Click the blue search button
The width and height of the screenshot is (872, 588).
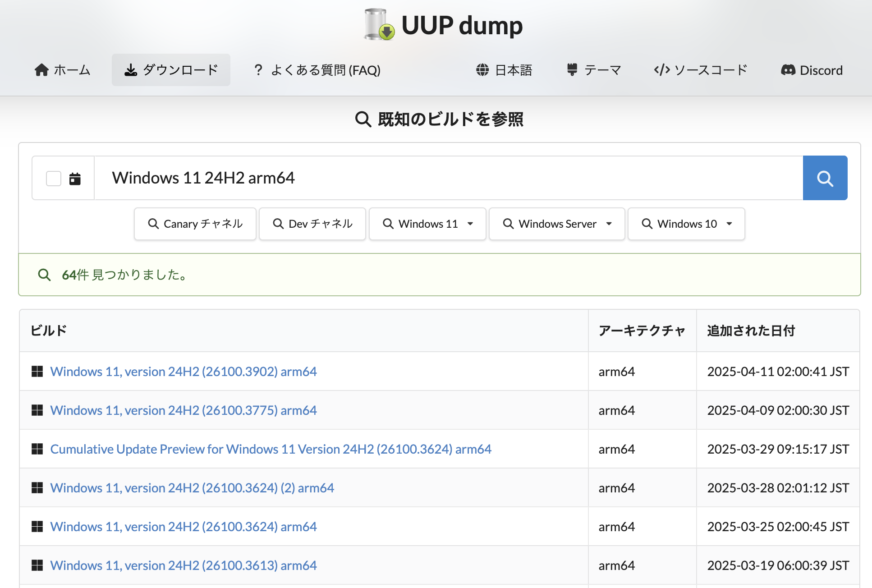(825, 178)
